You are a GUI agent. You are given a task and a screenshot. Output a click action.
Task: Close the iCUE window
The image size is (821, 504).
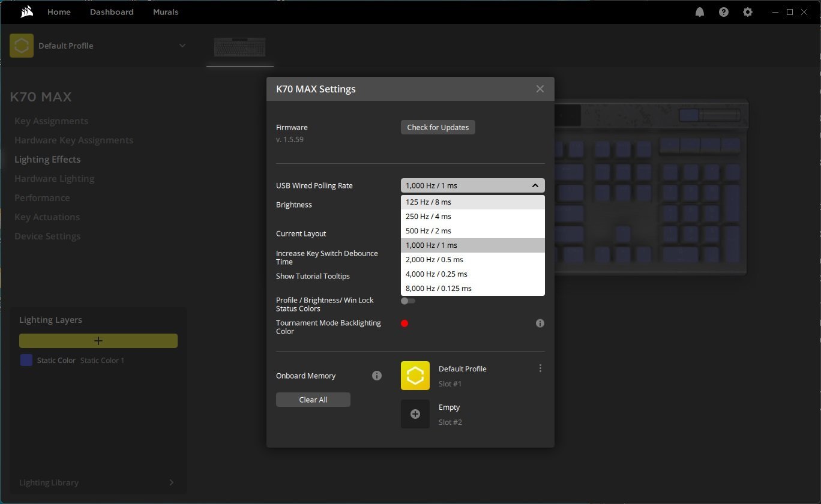805,12
